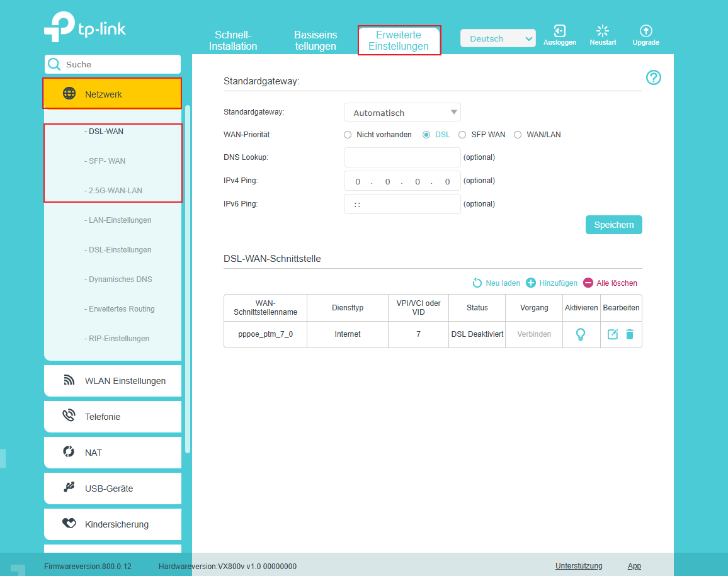This screenshot has width=728, height=576.
Task: Open the help question mark icon
Action: point(653,77)
